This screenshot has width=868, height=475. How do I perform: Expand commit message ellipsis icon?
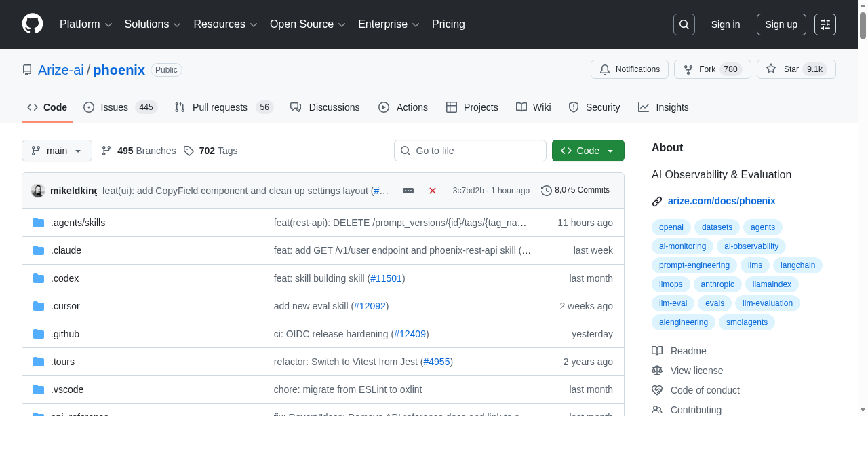(408, 191)
